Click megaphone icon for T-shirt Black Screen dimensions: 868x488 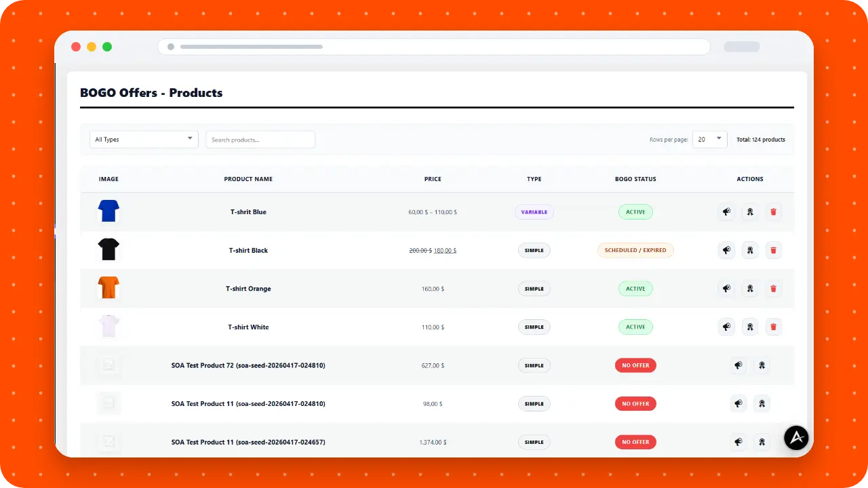click(726, 250)
